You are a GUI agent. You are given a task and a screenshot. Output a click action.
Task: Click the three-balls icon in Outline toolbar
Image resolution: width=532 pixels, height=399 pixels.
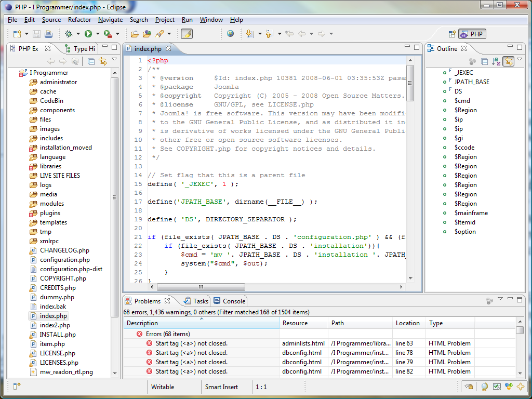click(472, 61)
